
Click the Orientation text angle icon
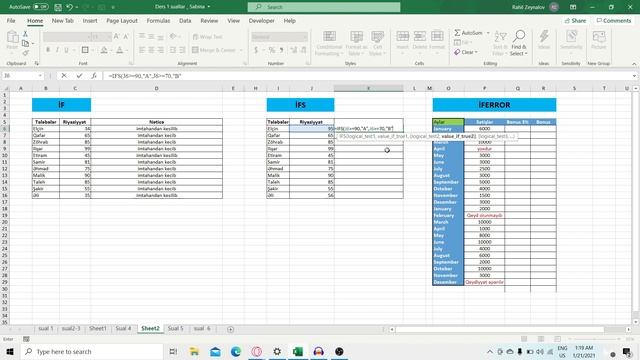173,37
